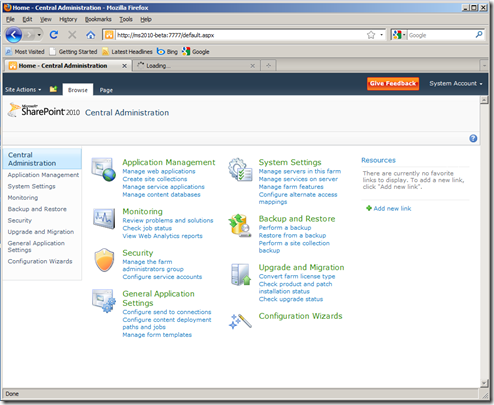The width and height of the screenshot is (494, 405).
Task: Open the History menu
Action: [68, 19]
